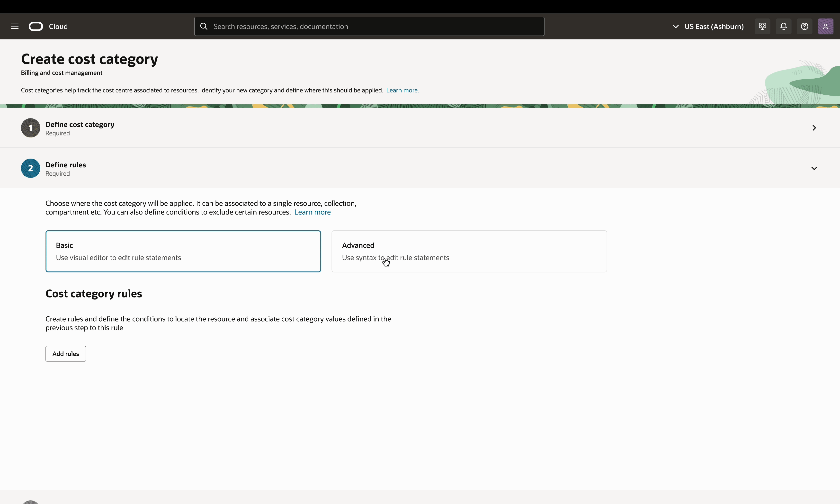The image size is (840, 504).
Task: Open Learn more link under Define rules
Action: [312, 212]
